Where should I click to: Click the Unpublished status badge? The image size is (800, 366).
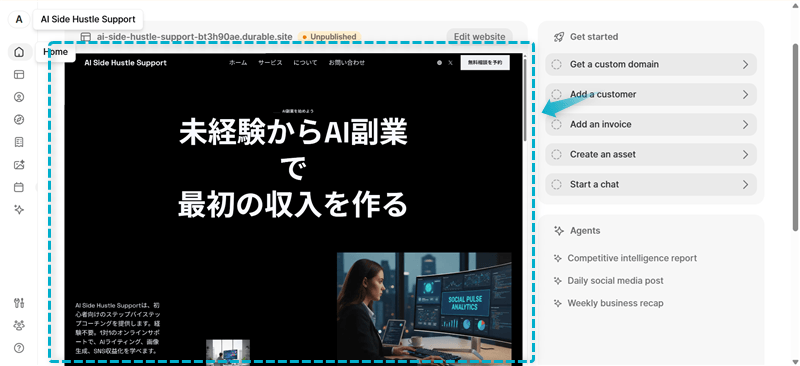pyautogui.click(x=330, y=37)
